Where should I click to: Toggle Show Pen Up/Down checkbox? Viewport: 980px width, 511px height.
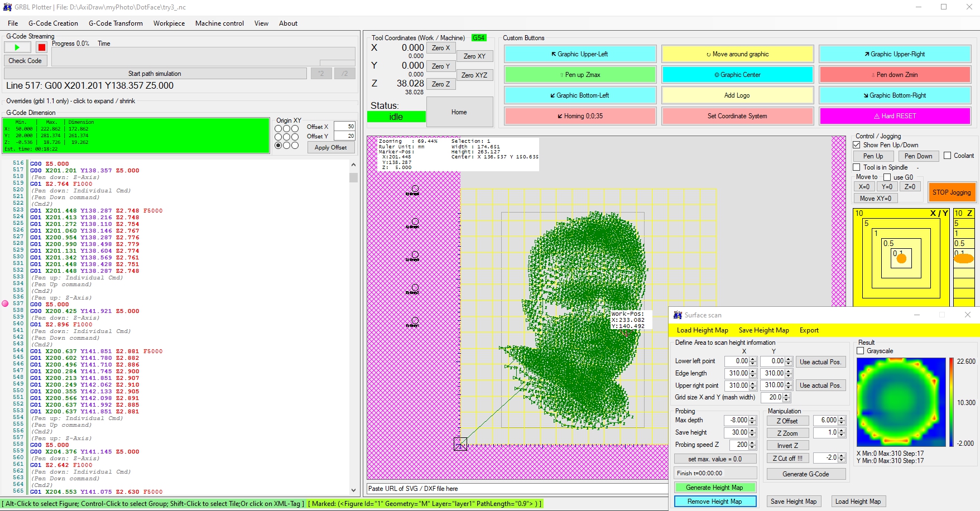point(857,145)
